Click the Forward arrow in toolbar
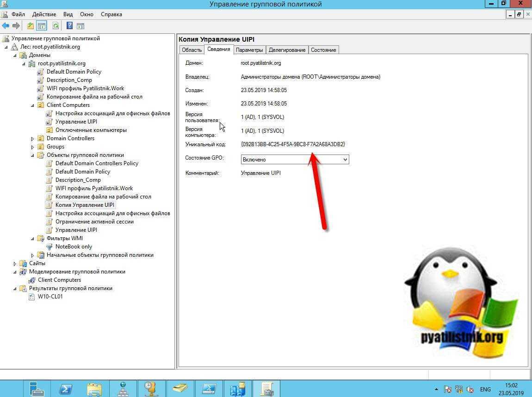 pos(16,26)
